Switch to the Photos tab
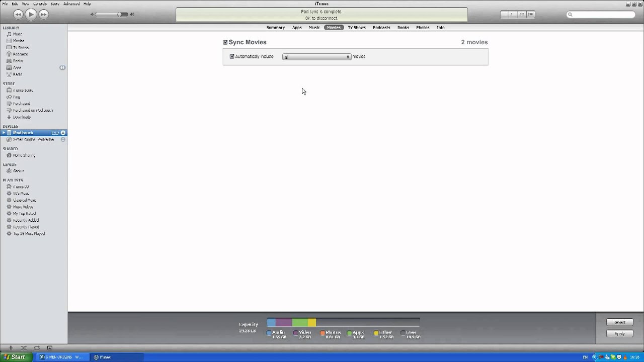Screen dimensions: 644x362 (x=423, y=27)
